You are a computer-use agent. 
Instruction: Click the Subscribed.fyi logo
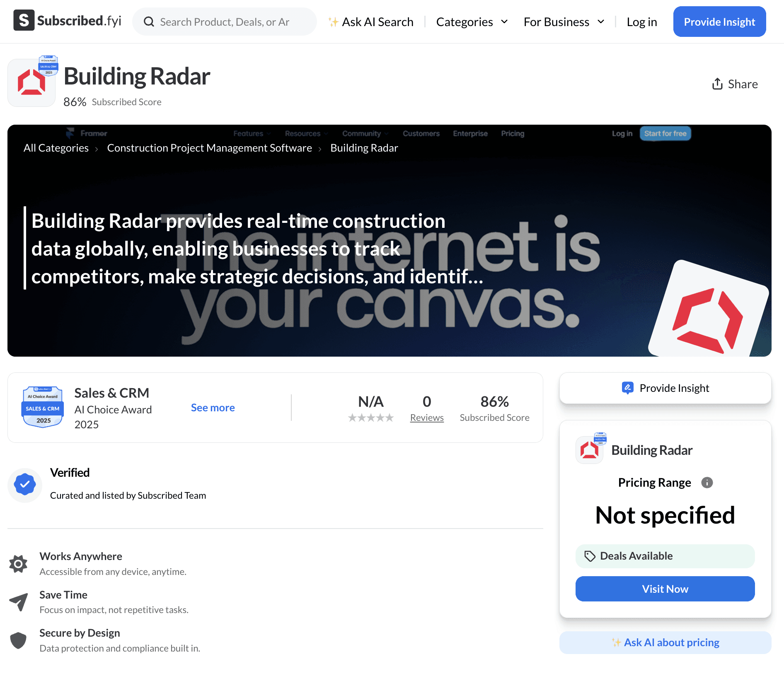pyautogui.click(x=67, y=21)
